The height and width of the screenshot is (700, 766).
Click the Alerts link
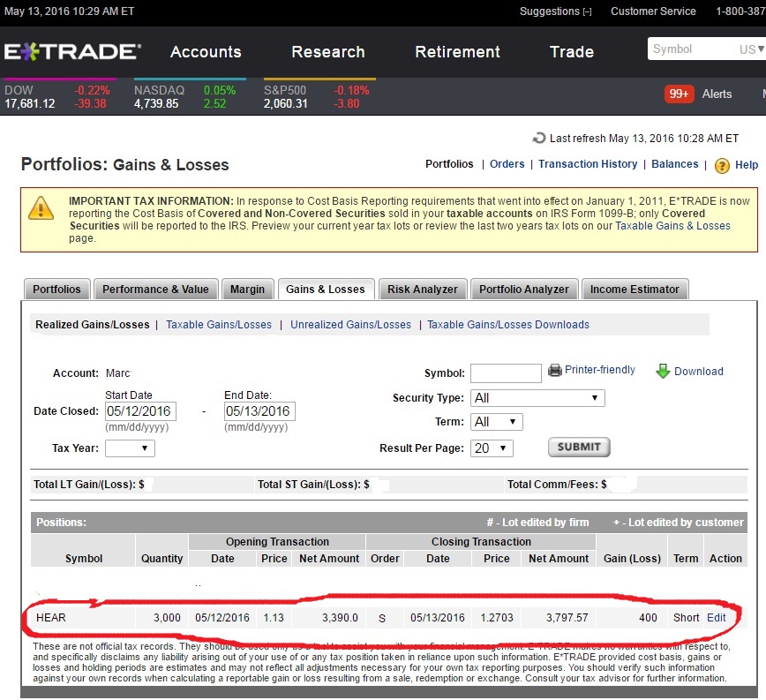[717, 94]
